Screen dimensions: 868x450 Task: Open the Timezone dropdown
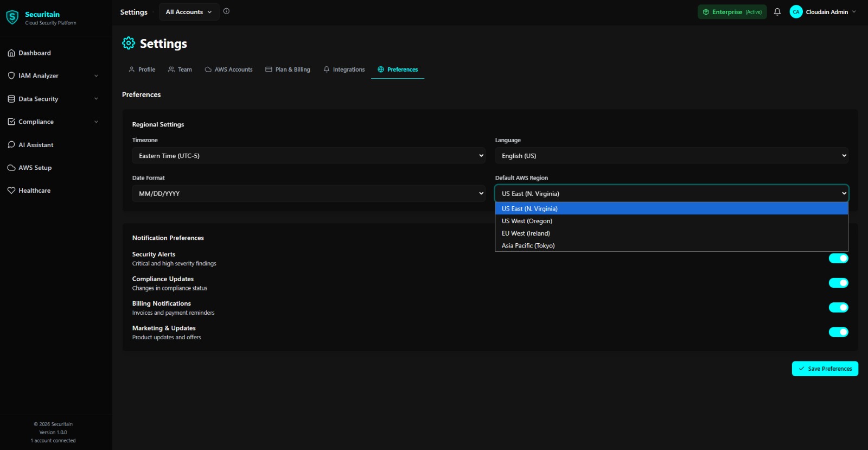tap(309, 156)
